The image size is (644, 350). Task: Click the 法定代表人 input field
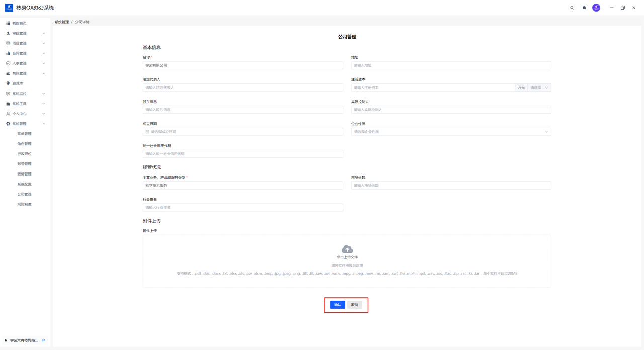point(243,87)
